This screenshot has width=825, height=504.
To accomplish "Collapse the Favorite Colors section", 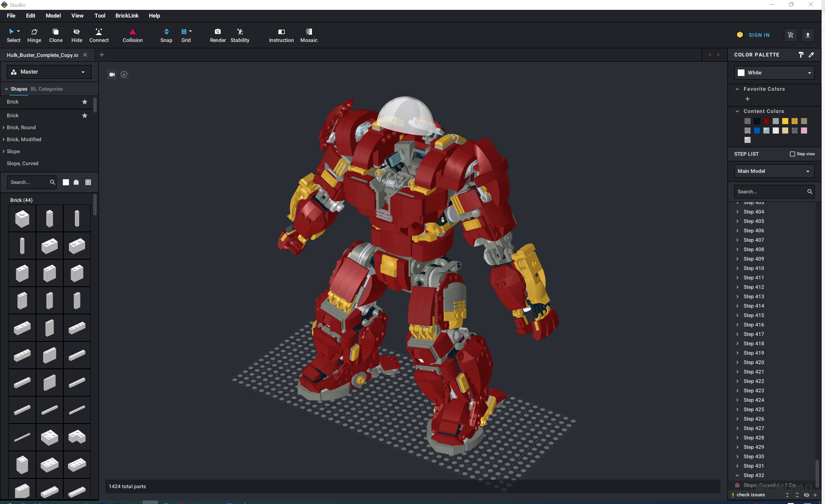I will [737, 89].
